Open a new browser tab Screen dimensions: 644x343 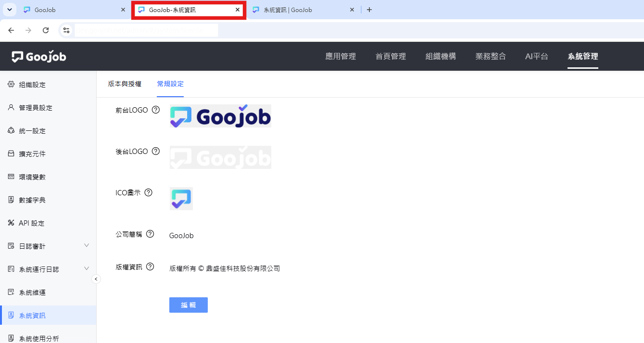coord(369,10)
